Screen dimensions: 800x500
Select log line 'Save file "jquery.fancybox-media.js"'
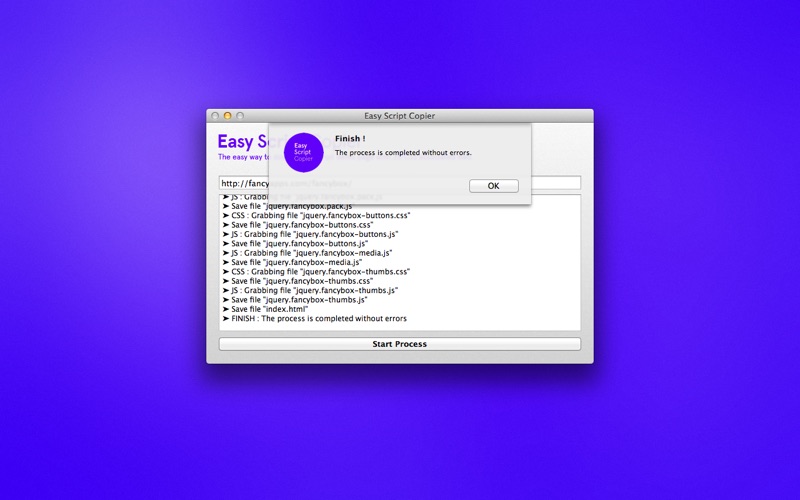point(292,262)
